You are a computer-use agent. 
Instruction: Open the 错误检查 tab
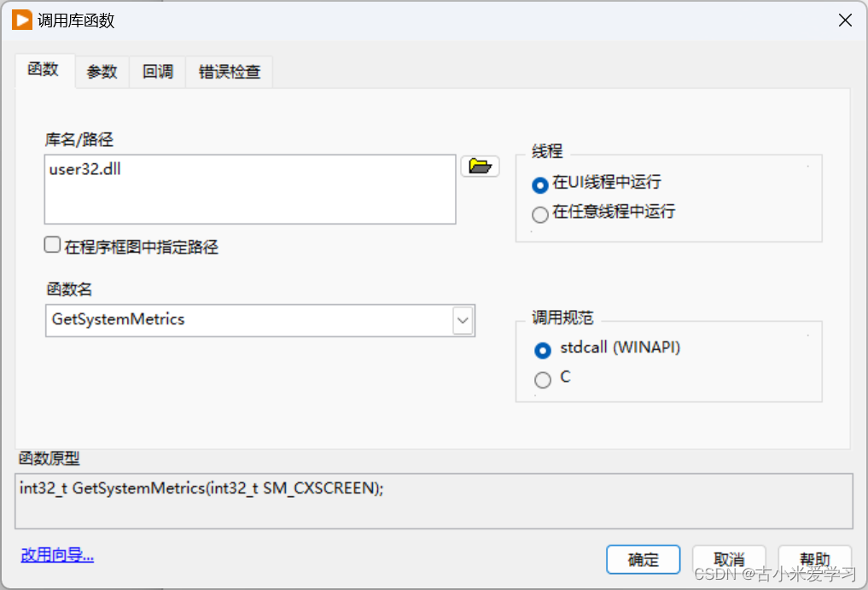coord(228,72)
